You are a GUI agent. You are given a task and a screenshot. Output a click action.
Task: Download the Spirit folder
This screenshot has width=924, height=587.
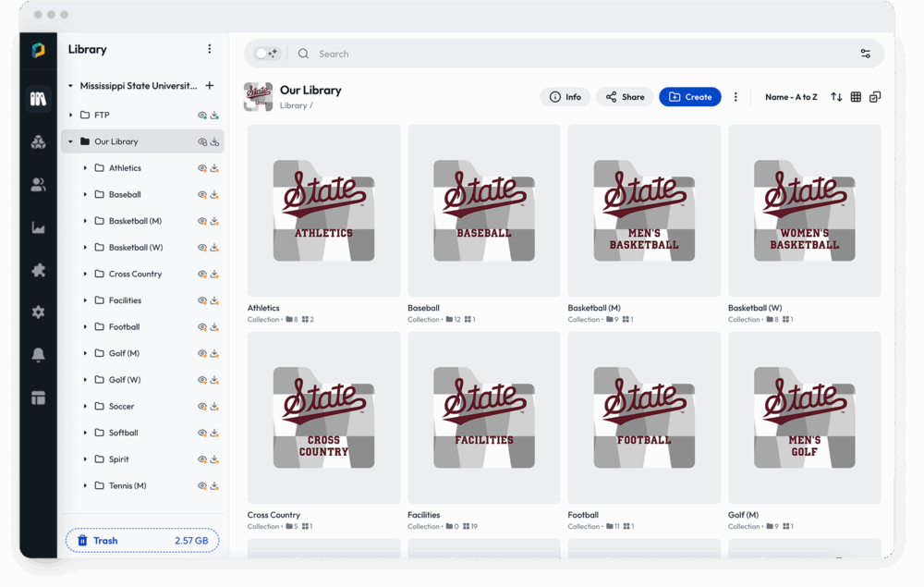214,459
